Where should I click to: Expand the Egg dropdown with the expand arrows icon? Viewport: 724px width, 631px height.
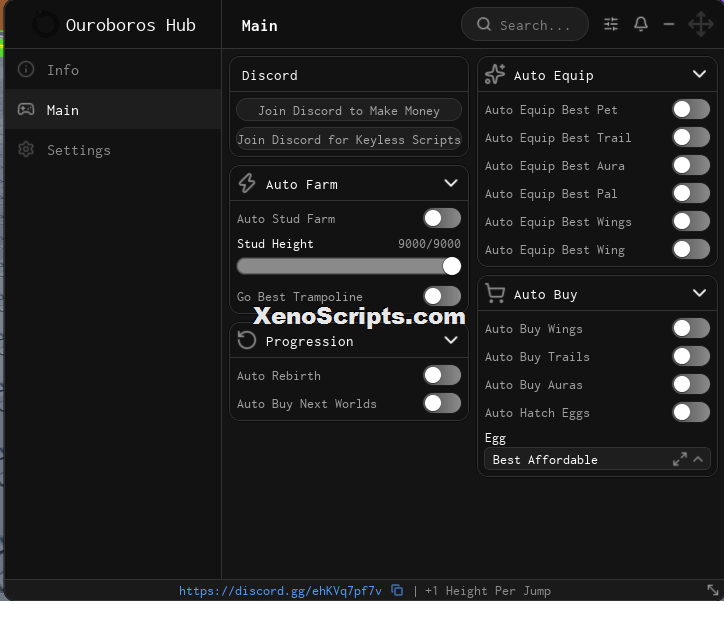coord(680,459)
